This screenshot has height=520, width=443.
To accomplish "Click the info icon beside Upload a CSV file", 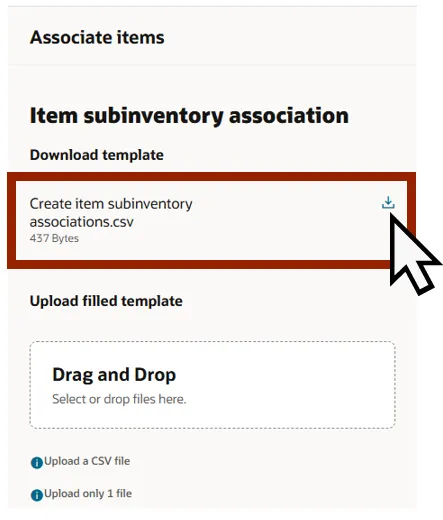I will tap(37, 463).
